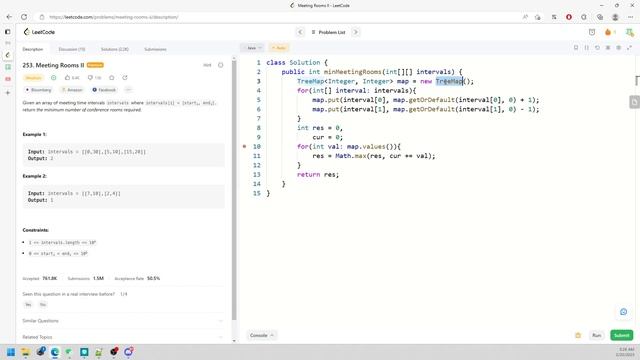640x360 pixels.
Task: Click line number 3 in editor
Action: (258, 81)
